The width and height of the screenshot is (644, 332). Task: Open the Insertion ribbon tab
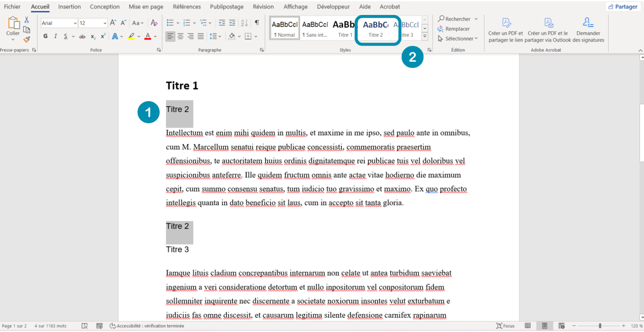69,7
